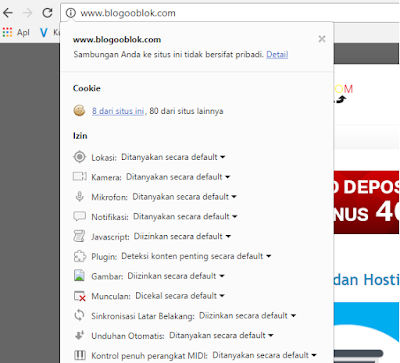Viewport: 400px width, 363px height.
Task: Click the 'dan Hosti' blue heading
Action: click(x=366, y=279)
